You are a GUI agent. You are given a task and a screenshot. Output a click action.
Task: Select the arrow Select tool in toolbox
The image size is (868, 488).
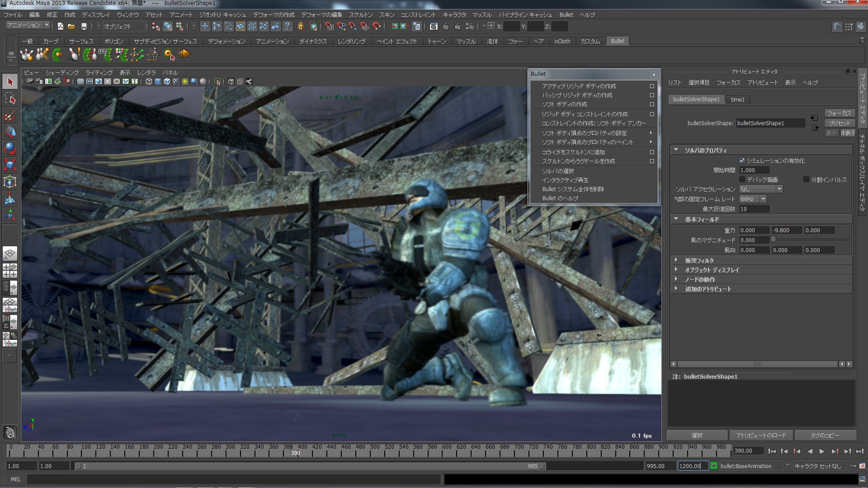10,82
